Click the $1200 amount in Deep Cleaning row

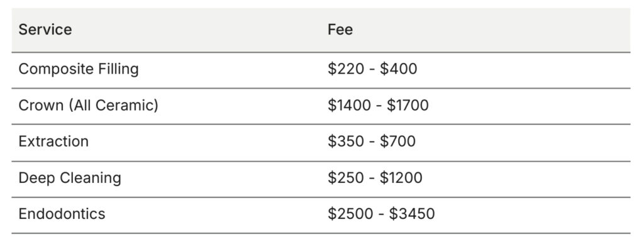(x=401, y=178)
